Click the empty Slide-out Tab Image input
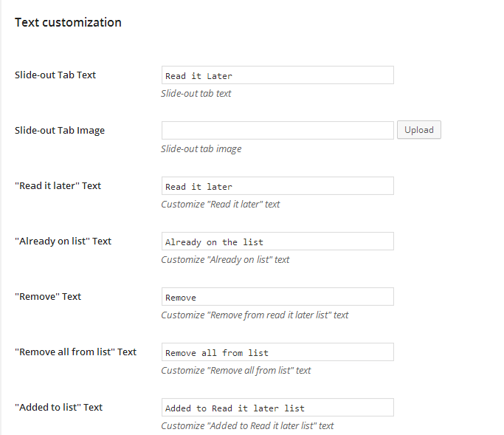The height and width of the screenshot is (435, 504). pyautogui.click(x=277, y=131)
